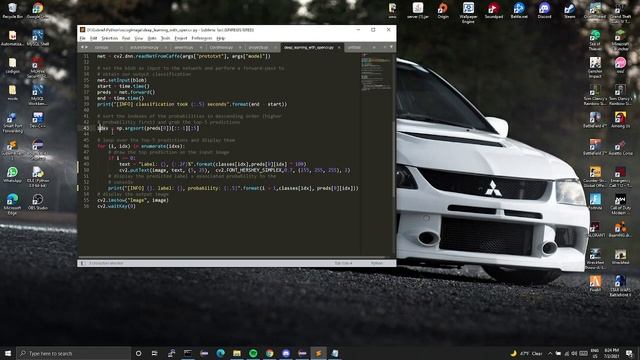
Task: Switch to deep_learning_with_opencv.py tab
Action: (309, 47)
